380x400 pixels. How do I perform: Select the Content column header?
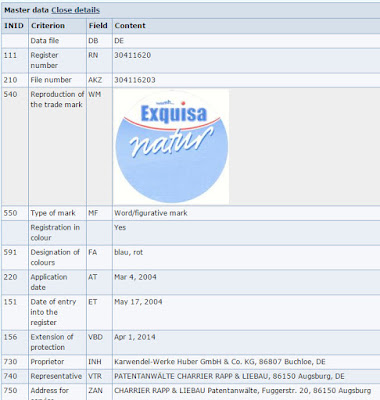tap(130, 26)
